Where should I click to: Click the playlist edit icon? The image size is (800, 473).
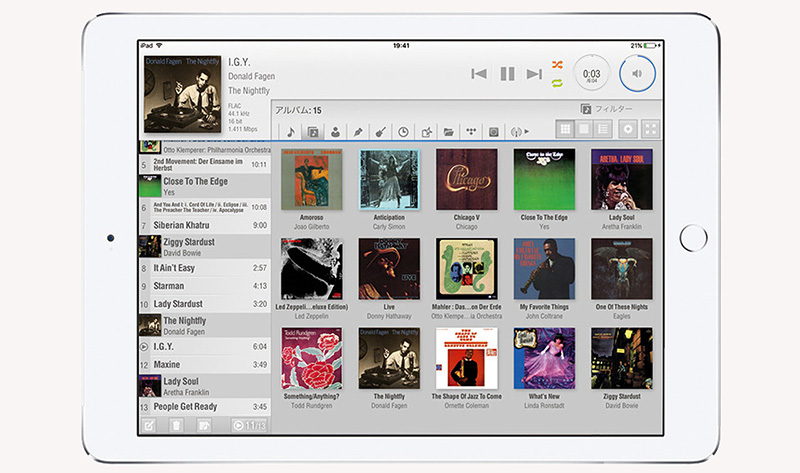click(148, 425)
